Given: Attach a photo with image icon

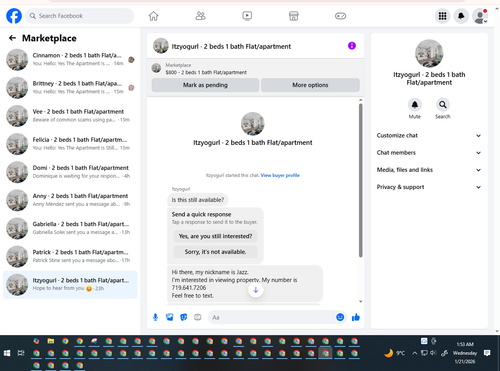Looking at the screenshot, I should (x=169, y=317).
